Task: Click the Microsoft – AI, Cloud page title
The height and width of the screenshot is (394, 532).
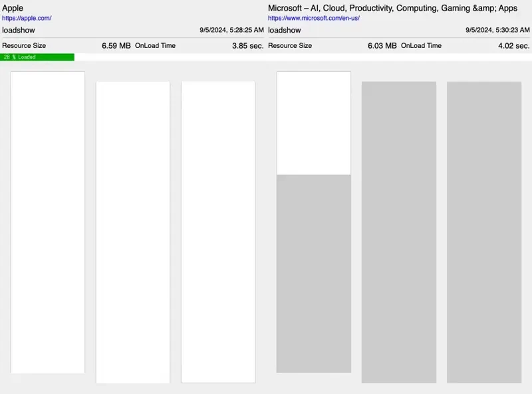Action: pos(392,8)
